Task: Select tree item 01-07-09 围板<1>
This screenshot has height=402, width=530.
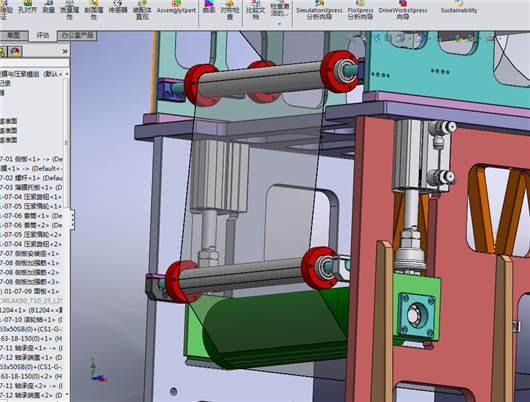Action: 31,291
